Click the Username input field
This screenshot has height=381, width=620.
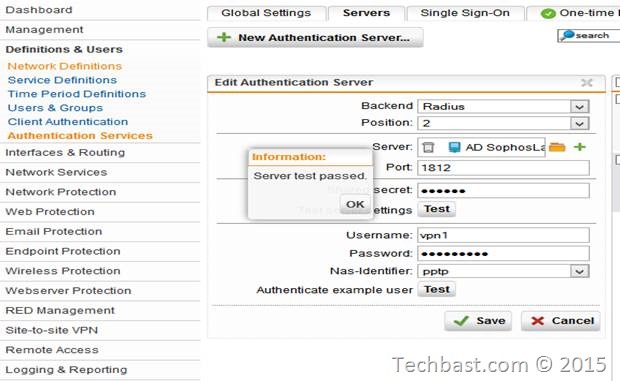click(x=503, y=235)
